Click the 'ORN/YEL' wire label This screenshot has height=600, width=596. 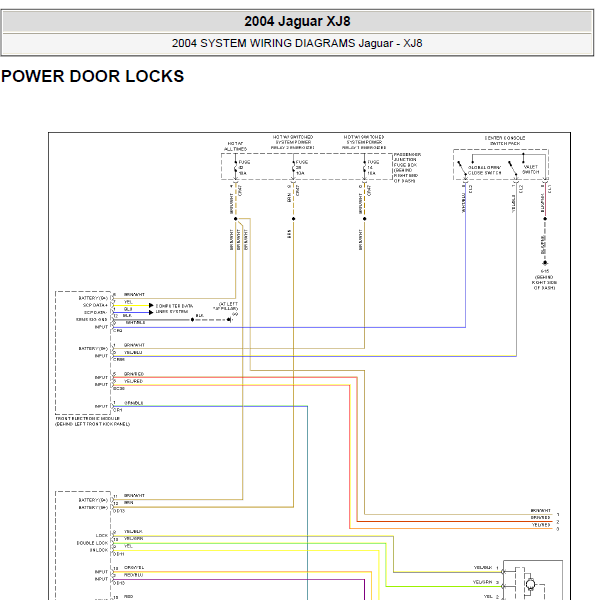134,567
